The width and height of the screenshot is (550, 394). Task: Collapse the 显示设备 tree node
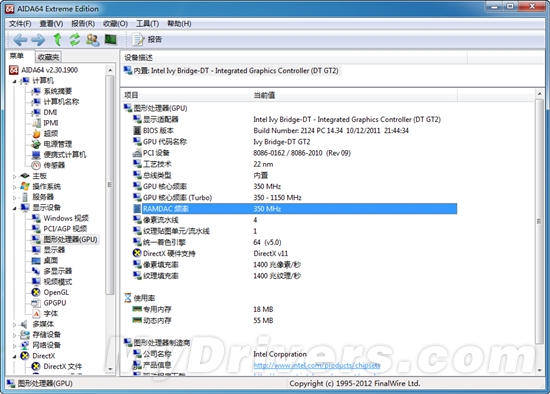click(14, 208)
